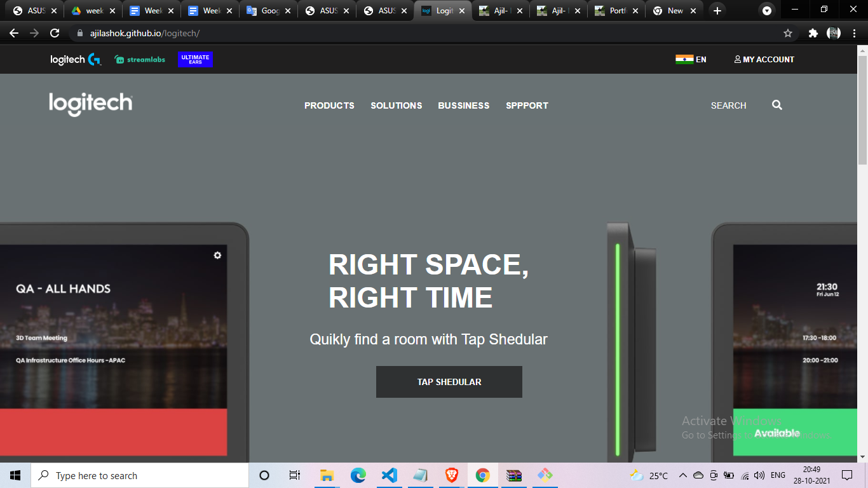Screen dimensions: 868x488
Task: Open the PRODUCTS menu
Action: pyautogui.click(x=329, y=105)
